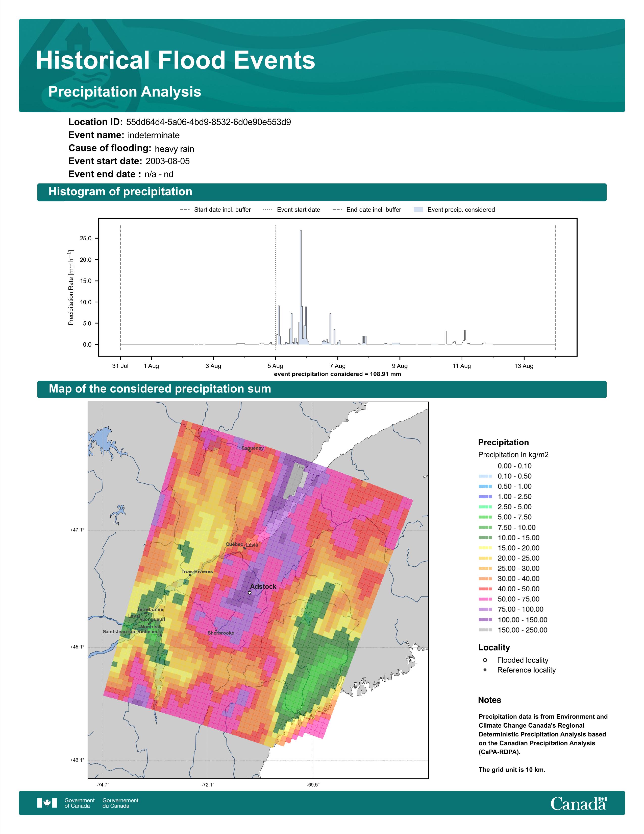The image size is (644, 834).
Task: Click the 20.00 - 25.00 color swatch
Action: tap(485, 558)
